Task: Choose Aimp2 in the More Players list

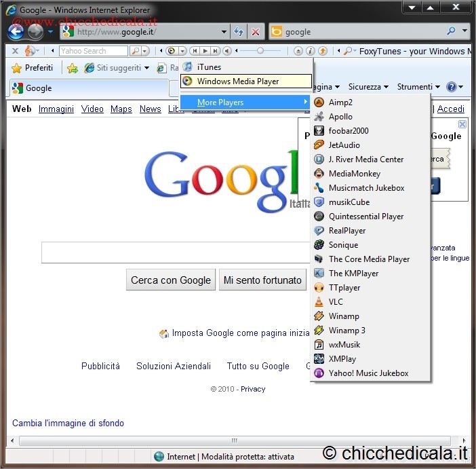Action: pyautogui.click(x=340, y=102)
